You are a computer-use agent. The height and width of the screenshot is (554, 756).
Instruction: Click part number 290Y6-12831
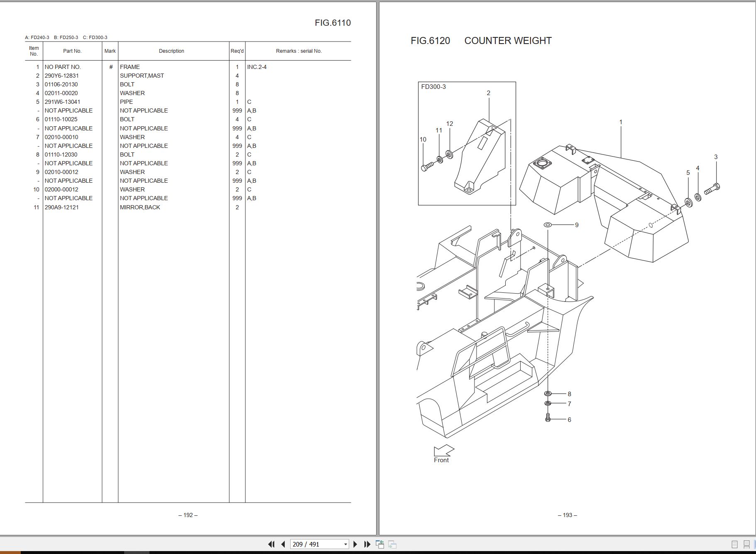tap(61, 76)
